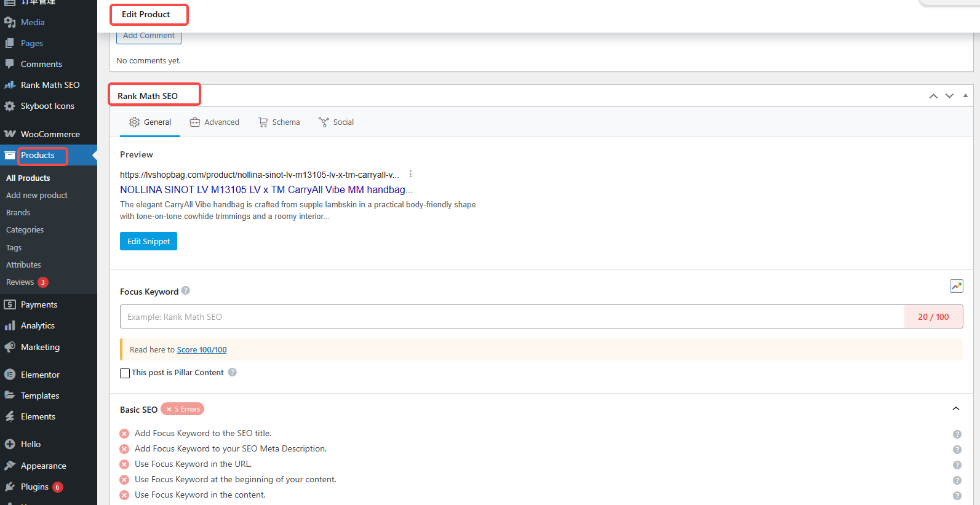Switch to the Schema tab

point(279,122)
